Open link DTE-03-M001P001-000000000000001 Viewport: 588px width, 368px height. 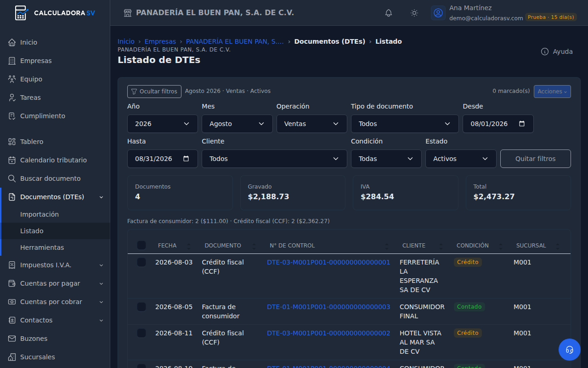click(328, 262)
